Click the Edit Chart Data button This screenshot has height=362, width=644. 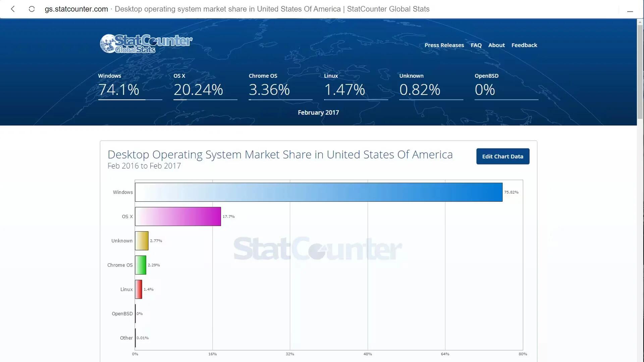coord(503,156)
